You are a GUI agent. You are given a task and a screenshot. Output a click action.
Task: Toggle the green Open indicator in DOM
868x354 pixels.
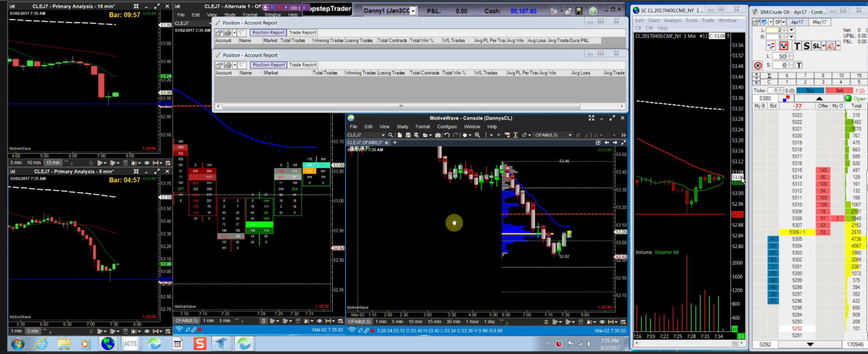848,99
